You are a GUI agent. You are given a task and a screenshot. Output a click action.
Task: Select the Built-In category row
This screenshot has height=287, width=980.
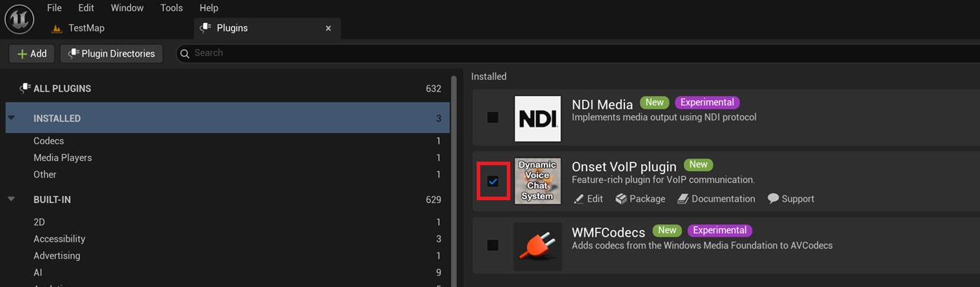pos(227,199)
